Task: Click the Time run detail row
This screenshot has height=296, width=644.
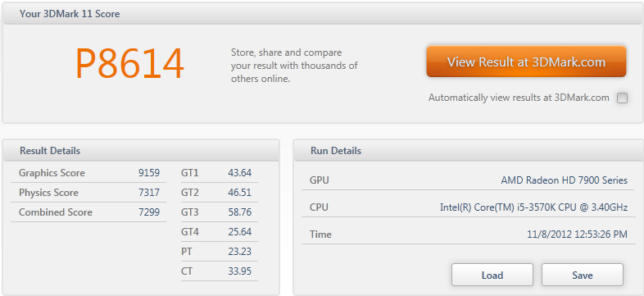Action: coord(469,235)
